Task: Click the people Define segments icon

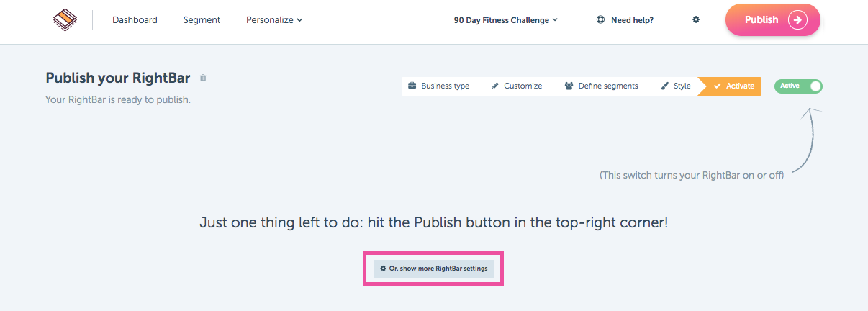Action: click(569, 86)
